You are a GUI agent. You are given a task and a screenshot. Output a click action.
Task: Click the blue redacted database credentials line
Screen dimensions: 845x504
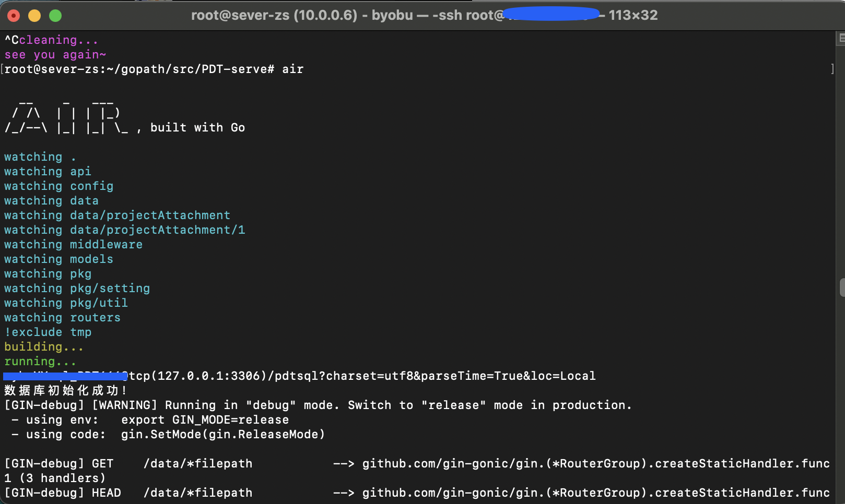click(x=65, y=375)
